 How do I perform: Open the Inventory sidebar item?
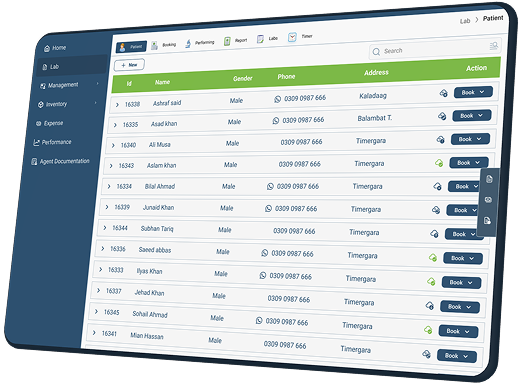tap(53, 104)
